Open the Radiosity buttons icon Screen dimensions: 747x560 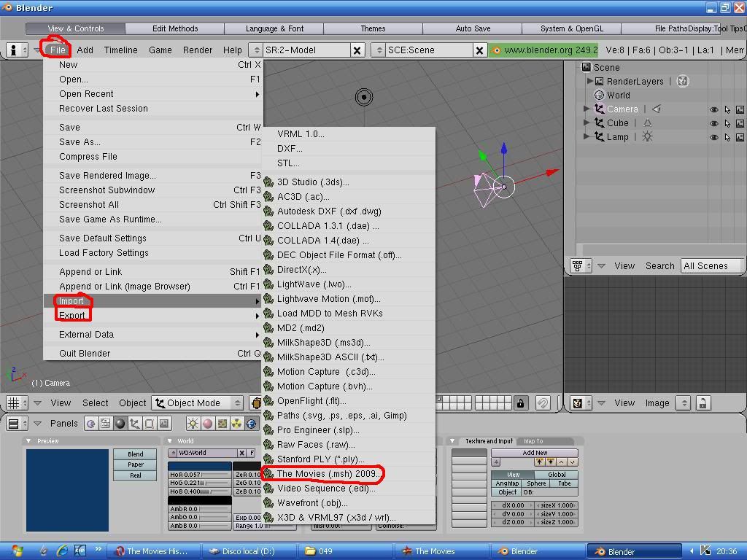pyautogui.click(x=237, y=424)
